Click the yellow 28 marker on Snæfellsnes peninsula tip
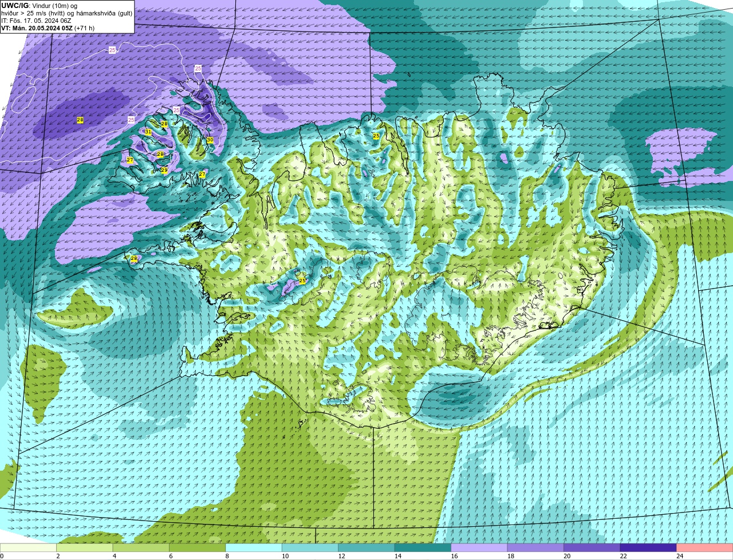733x560 pixels. 134,259
